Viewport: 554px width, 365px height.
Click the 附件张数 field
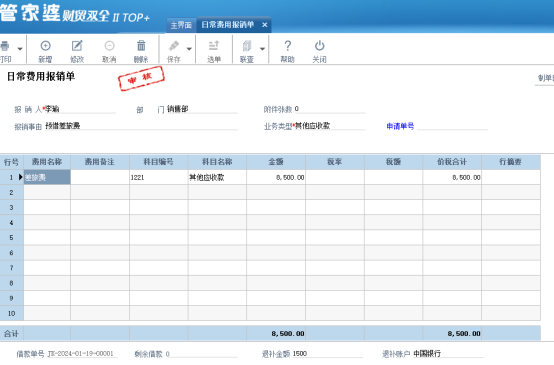coord(329,109)
